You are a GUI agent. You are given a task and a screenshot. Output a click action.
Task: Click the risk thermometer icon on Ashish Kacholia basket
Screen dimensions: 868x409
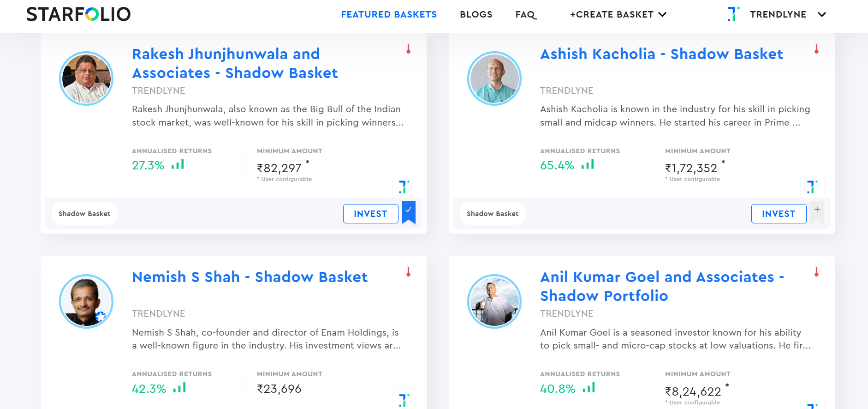click(x=816, y=49)
